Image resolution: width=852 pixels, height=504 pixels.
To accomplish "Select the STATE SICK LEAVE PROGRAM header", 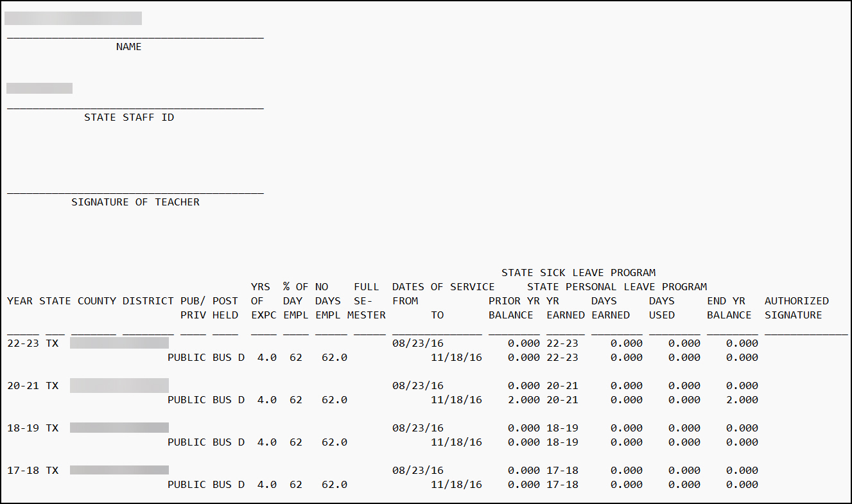I will click(579, 272).
